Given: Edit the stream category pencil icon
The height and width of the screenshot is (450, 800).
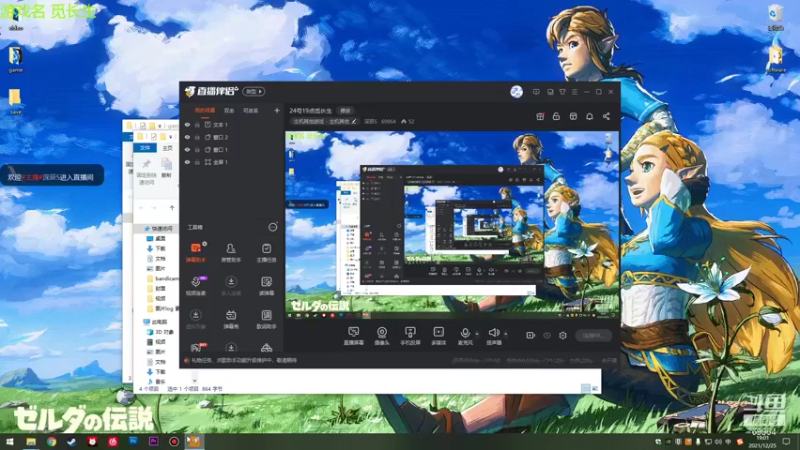Looking at the screenshot, I should coord(354,121).
